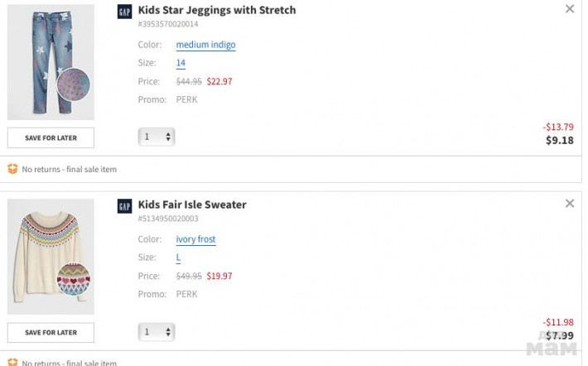This screenshot has height=366, width=588.
Task: Click the star fabric swatch circle on the jeggings
Action: (73, 84)
